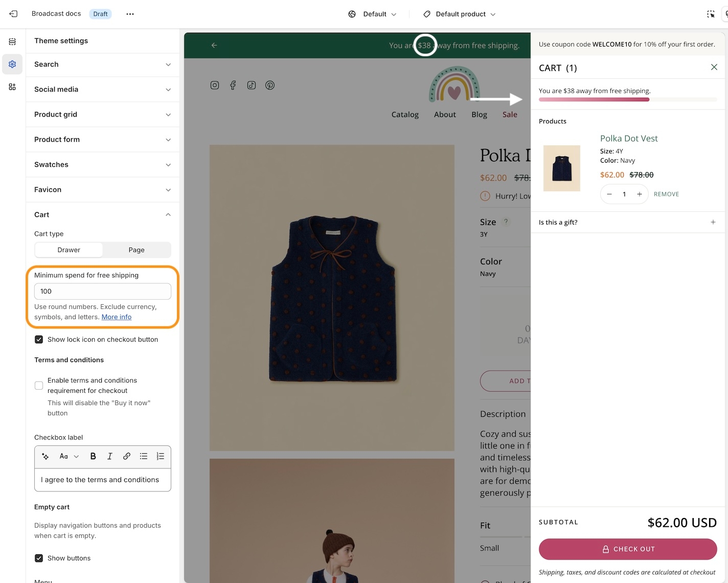Select the Page cart type

(136, 250)
